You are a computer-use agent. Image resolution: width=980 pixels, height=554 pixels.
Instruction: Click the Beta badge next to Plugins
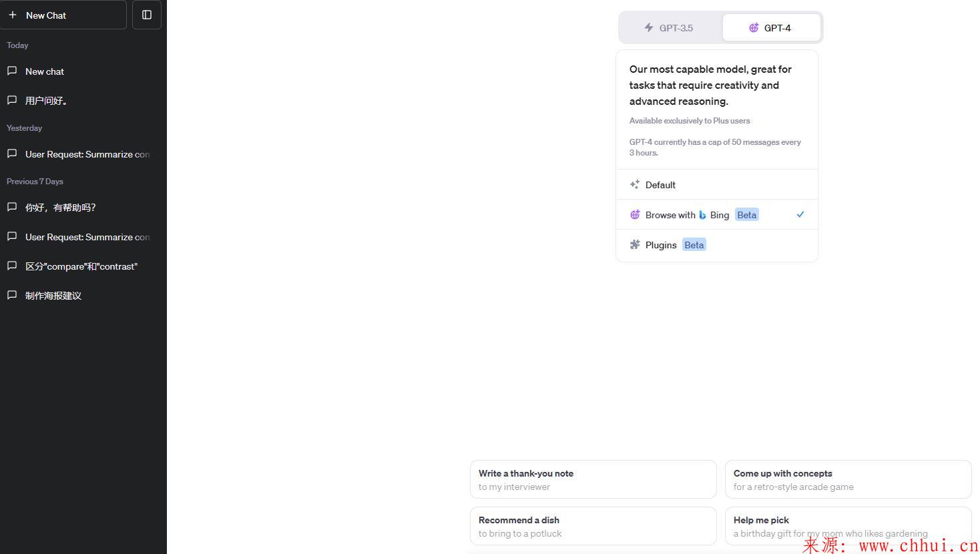coord(694,244)
